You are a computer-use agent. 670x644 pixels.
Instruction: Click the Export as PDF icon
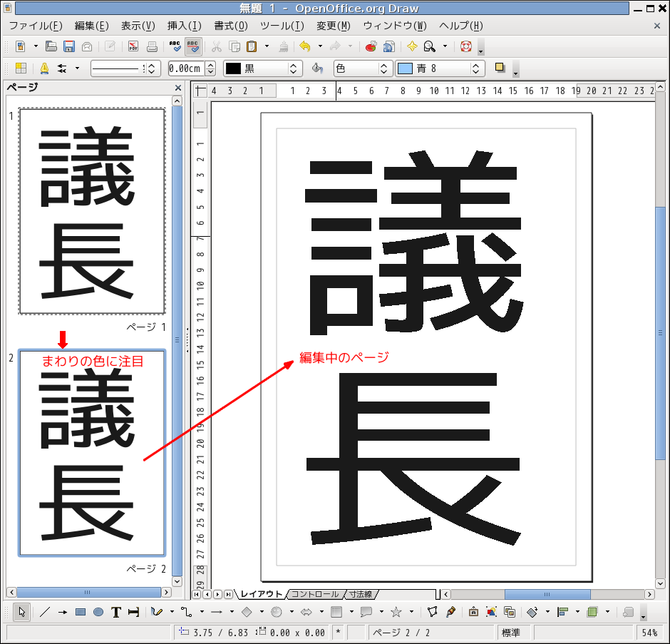[133, 46]
